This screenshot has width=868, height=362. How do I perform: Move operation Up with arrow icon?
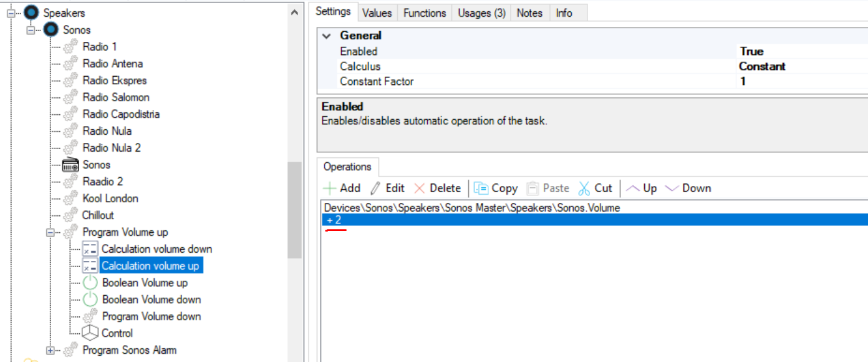click(633, 188)
